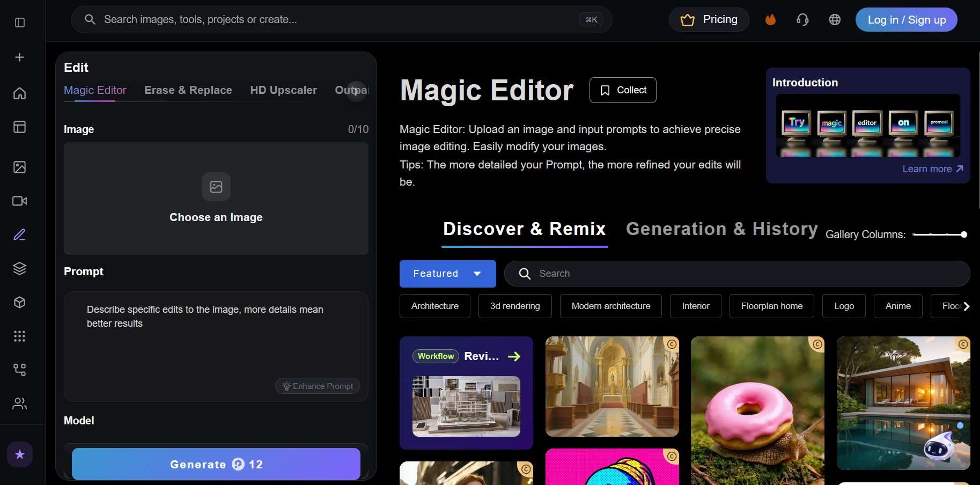980x485 pixels.
Task: Click the flame trending icon
Action: (771, 20)
